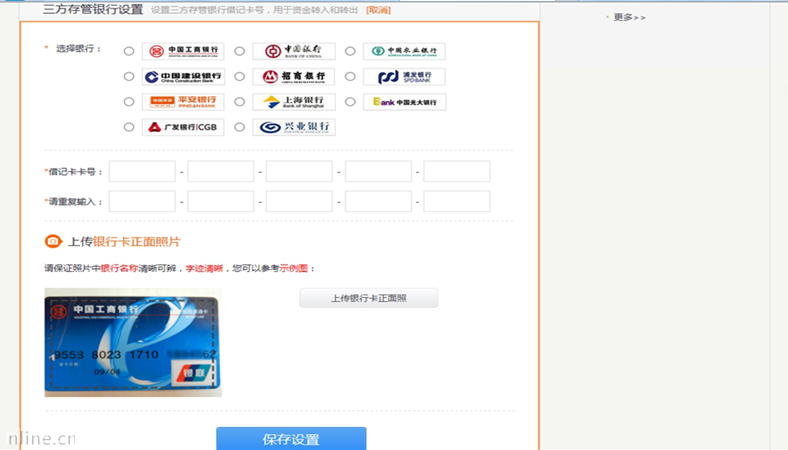
Task: Click the 中国工商银行 logo tile
Action: 183,51
